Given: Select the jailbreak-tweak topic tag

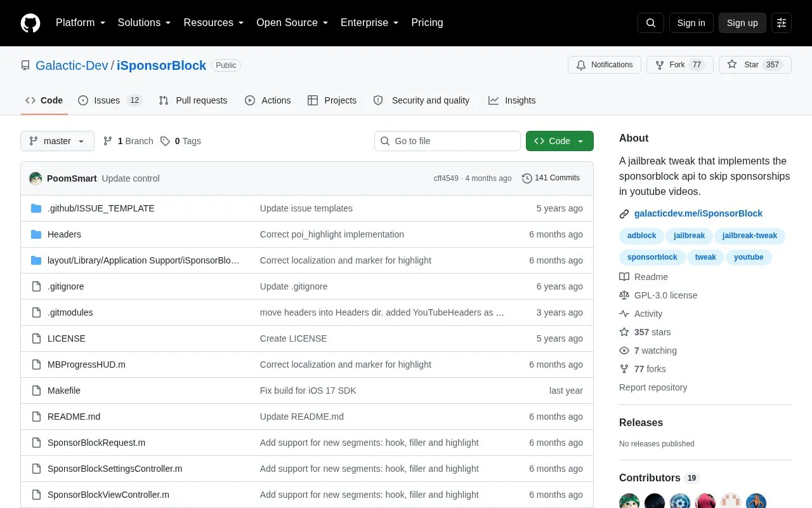Looking at the screenshot, I should tap(749, 236).
